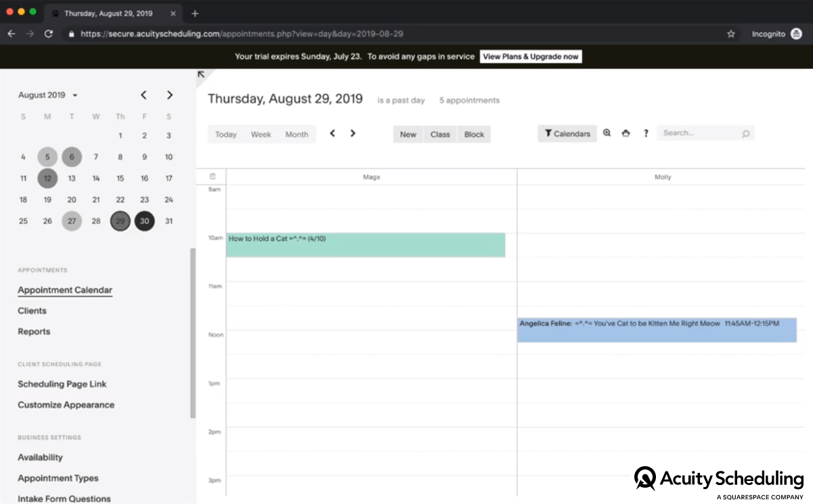This screenshot has width=813, height=504.
Task: Close the Thursday, August 29, 2019 tab
Action: click(173, 13)
